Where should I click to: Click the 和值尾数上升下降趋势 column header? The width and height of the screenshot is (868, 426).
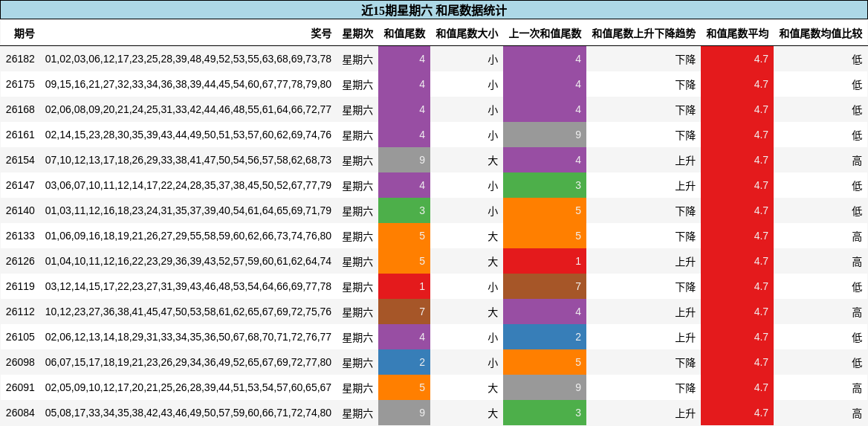click(644, 33)
